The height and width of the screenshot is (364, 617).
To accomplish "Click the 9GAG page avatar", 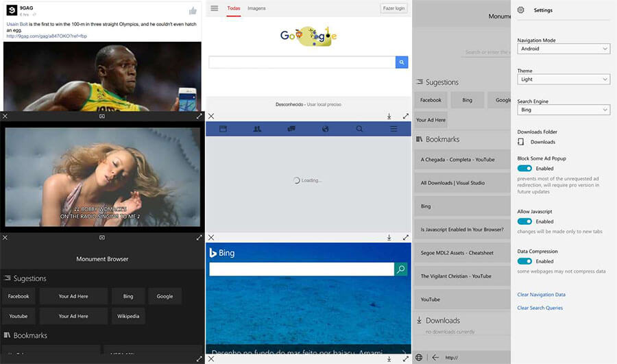I will click(12, 10).
